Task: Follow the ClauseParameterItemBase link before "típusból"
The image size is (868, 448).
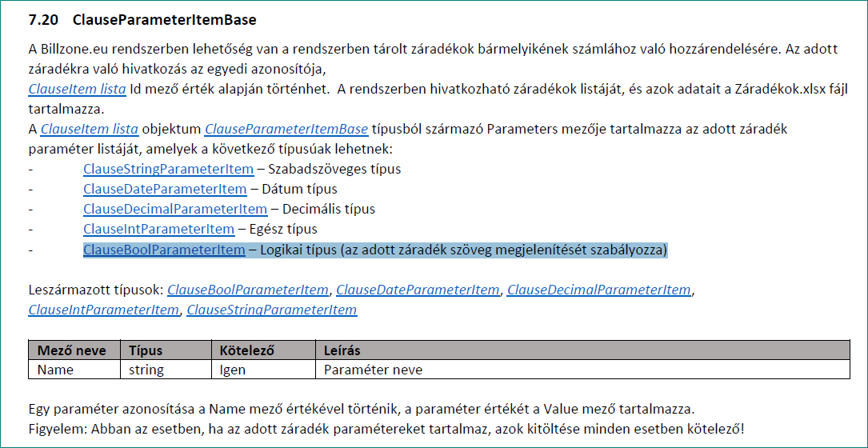Action: (286, 130)
